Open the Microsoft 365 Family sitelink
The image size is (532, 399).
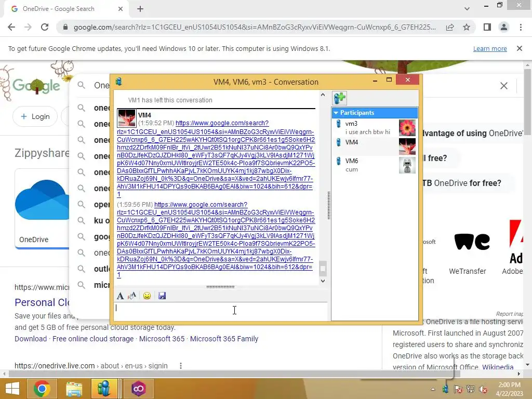tap(224, 339)
